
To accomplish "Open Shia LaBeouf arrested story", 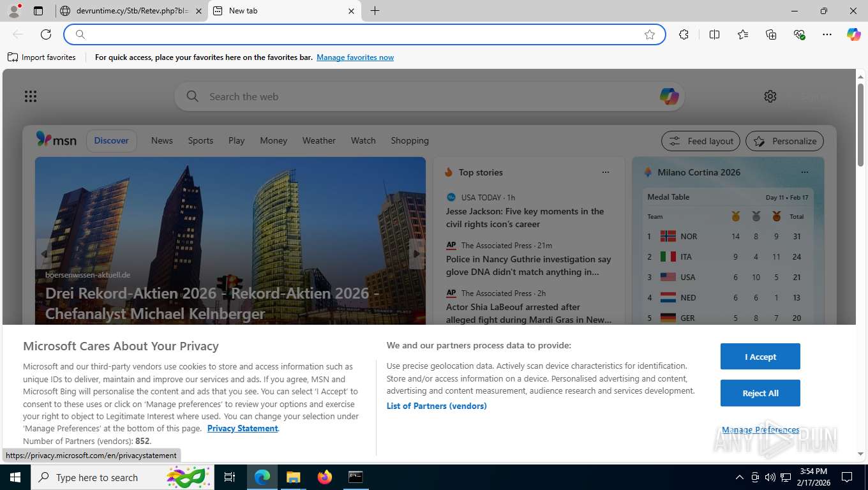I will [x=528, y=313].
